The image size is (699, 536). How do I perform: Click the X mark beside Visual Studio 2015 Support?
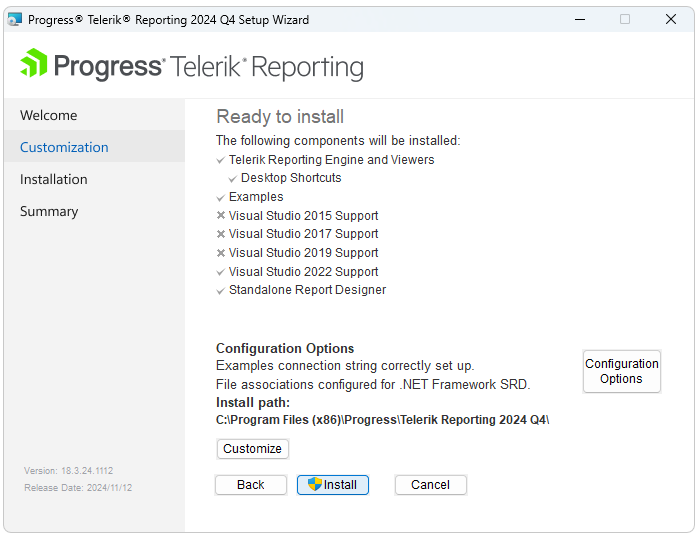[x=221, y=215]
